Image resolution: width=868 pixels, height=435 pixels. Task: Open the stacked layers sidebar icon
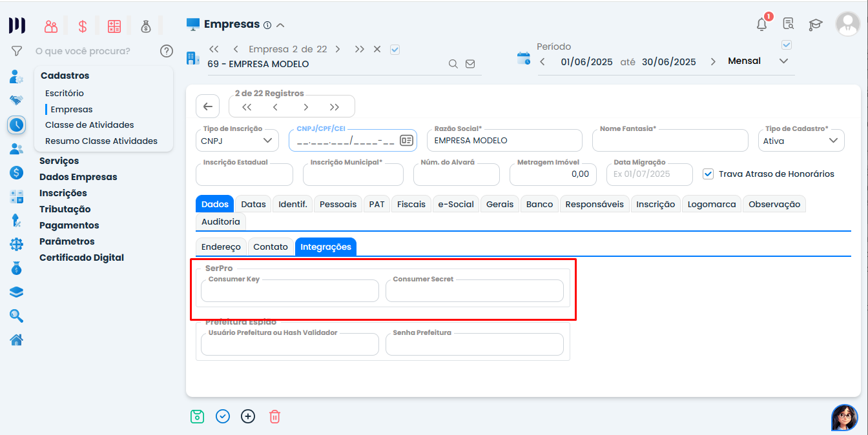click(x=16, y=292)
